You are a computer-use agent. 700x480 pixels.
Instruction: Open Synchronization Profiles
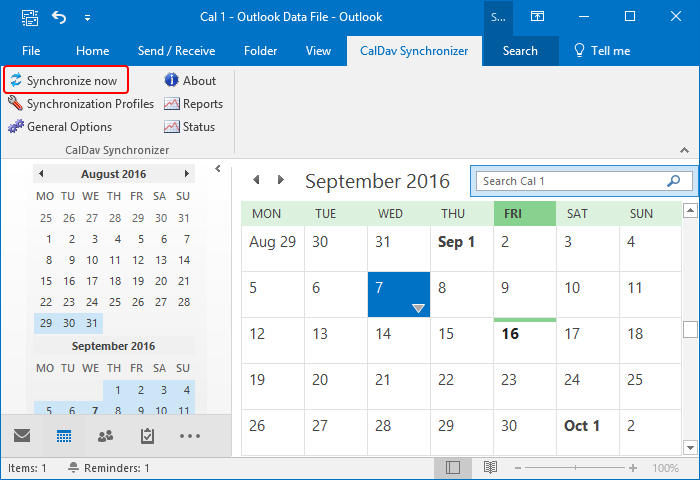[x=81, y=104]
